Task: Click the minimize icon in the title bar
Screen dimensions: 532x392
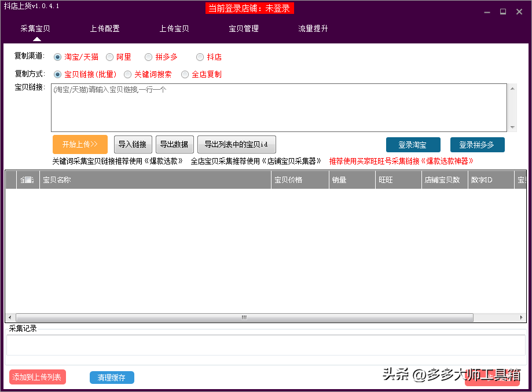Action: 487,11
